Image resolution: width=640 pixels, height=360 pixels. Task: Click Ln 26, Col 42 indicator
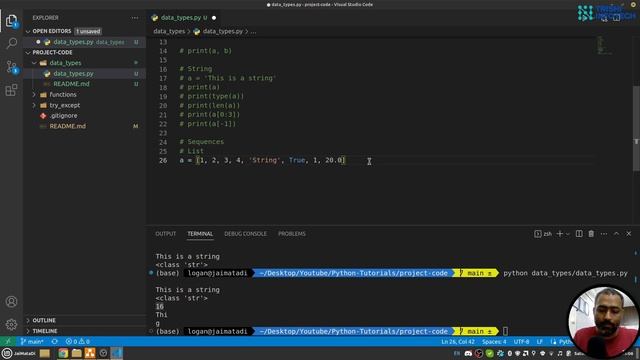tap(458, 342)
